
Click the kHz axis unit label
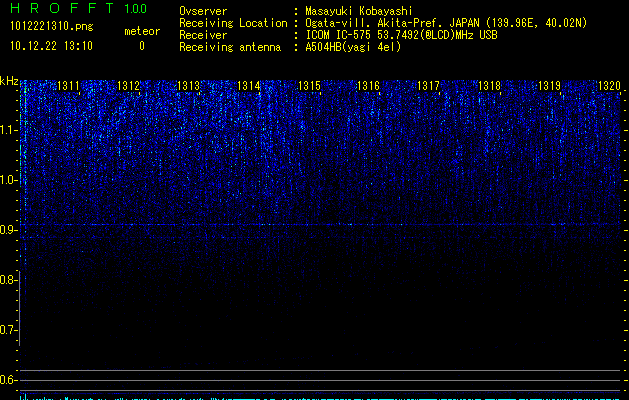coord(9,81)
